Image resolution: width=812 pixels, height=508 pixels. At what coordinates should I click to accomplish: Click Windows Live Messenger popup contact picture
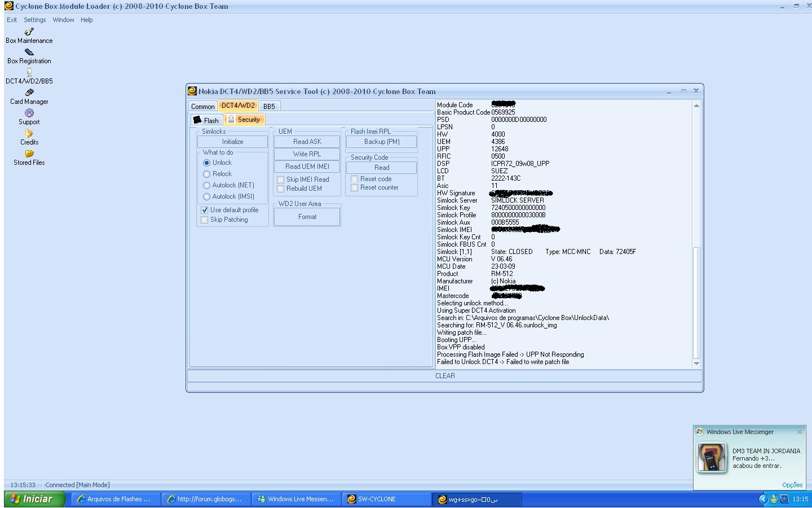click(712, 457)
